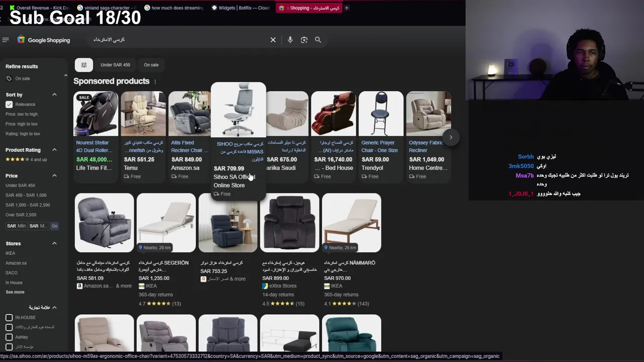Check the Ashley brand checkbox

[x=9, y=337]
